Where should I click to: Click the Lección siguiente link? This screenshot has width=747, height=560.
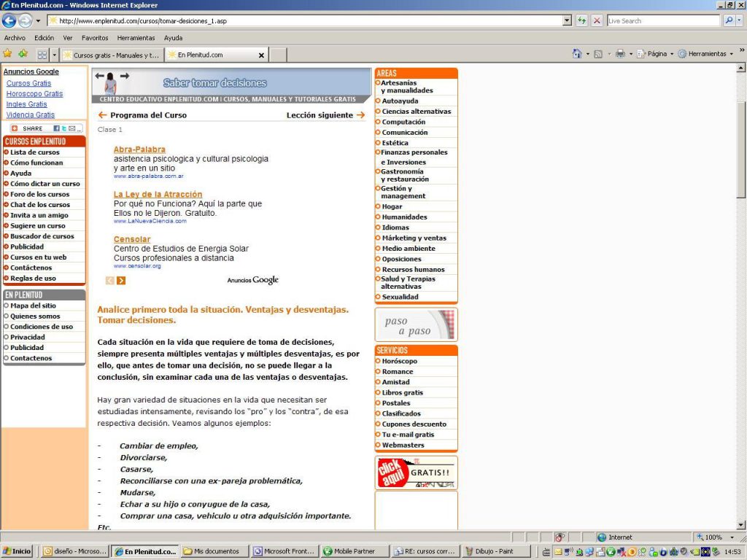[325, 115]
